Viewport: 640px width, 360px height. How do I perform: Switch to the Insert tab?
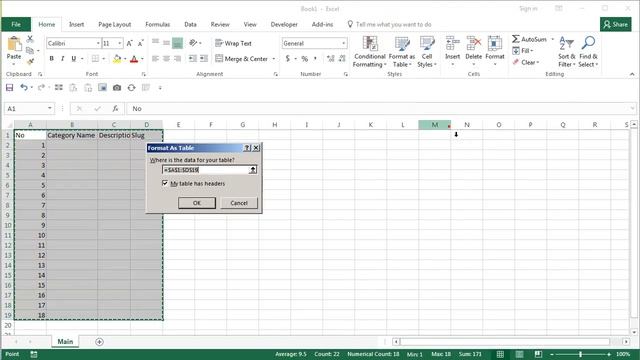click(x=76, y=24)
